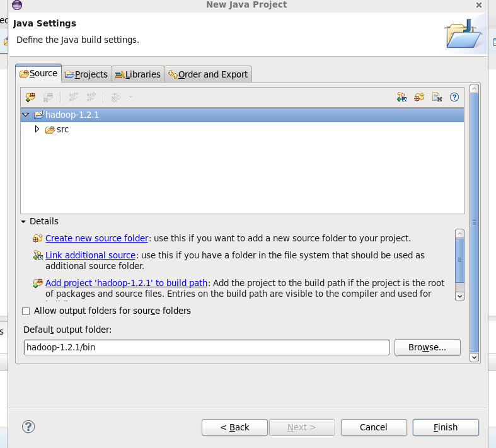The width and height of the screenshot is (496, 448).
Task: Expand the src tree node
Action: coord(37,129)
